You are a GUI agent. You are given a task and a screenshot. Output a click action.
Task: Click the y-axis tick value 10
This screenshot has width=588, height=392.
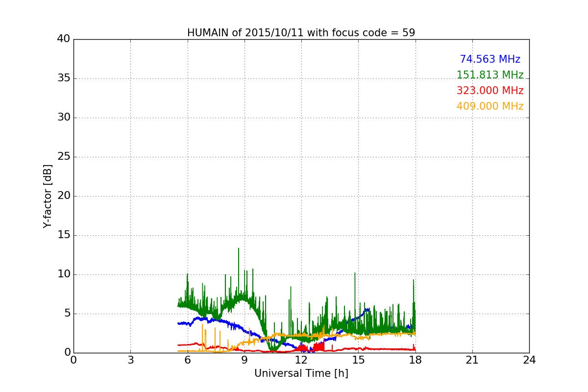coord(64,274)
